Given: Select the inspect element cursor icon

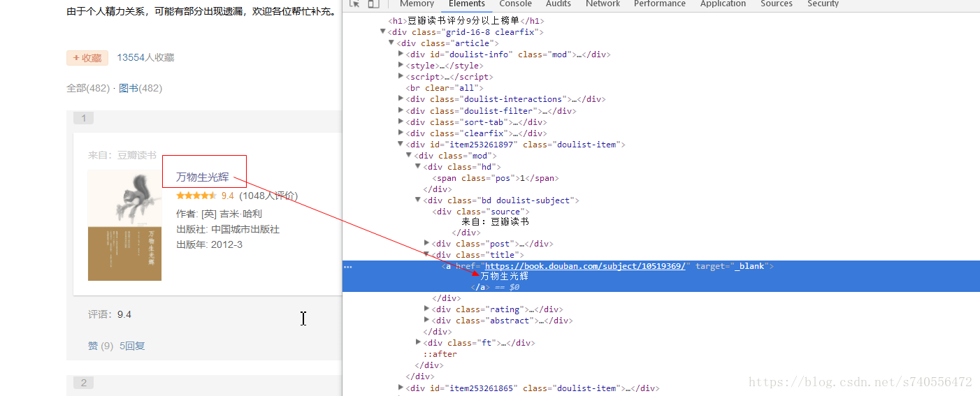Looking at the screenshot, I should tap(354, 3).
